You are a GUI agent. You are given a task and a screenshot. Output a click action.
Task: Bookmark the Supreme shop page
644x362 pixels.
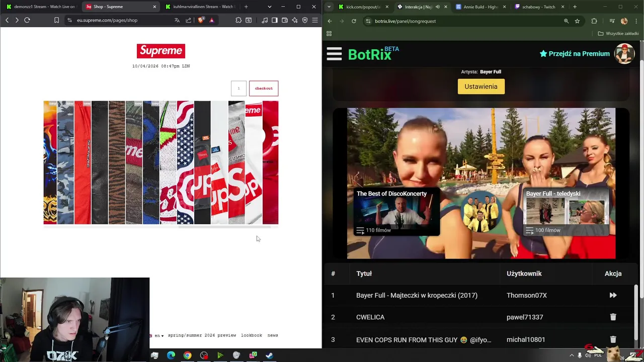tap(56, 20)
